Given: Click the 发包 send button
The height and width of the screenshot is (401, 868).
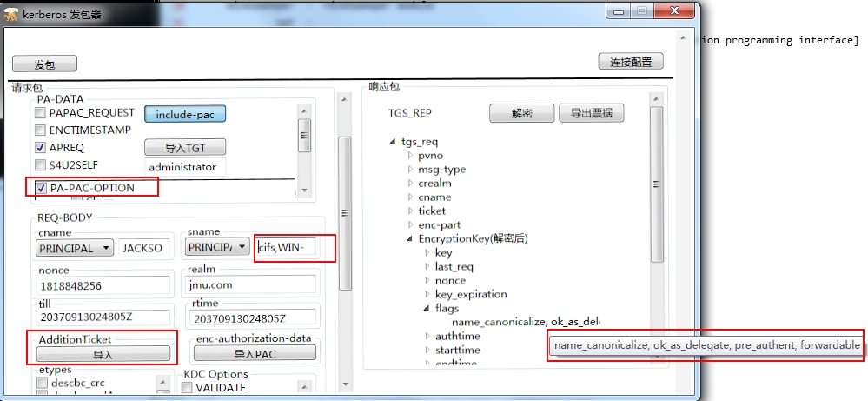Looking at the screenshot, I should (x=44, y=64).
